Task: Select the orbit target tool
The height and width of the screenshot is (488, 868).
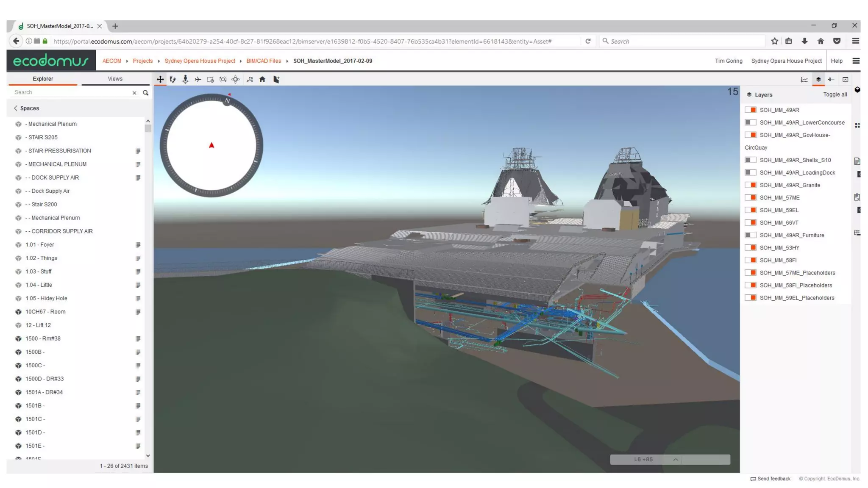Action: pyautogui.click(x=236, y=79)
